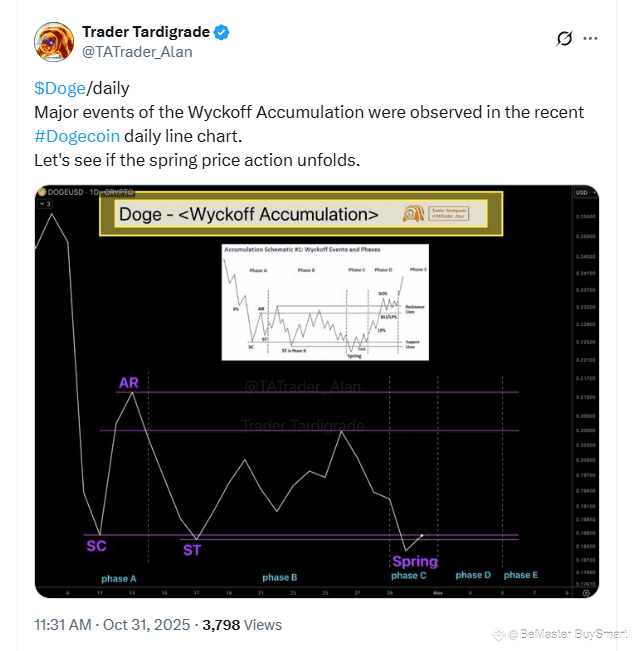Open the $Doge cashtag link
The width and height of the screenshot is (635, 651).
tap(60, 88)
